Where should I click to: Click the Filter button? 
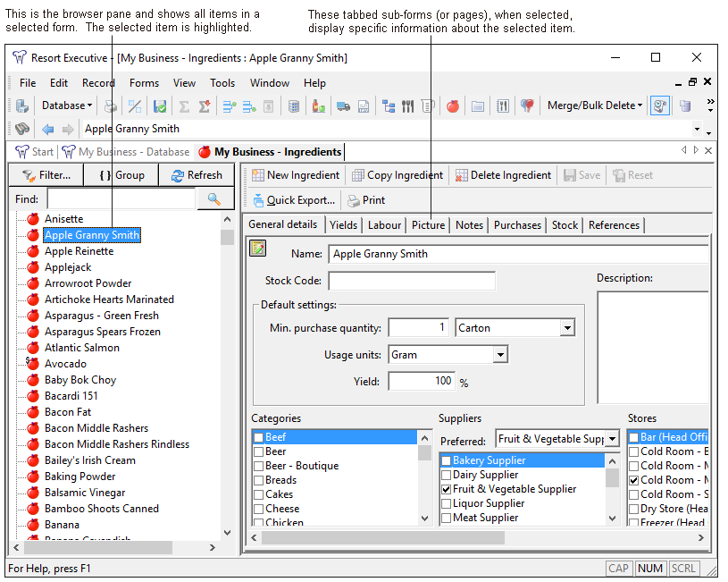[x=46, y=175]
